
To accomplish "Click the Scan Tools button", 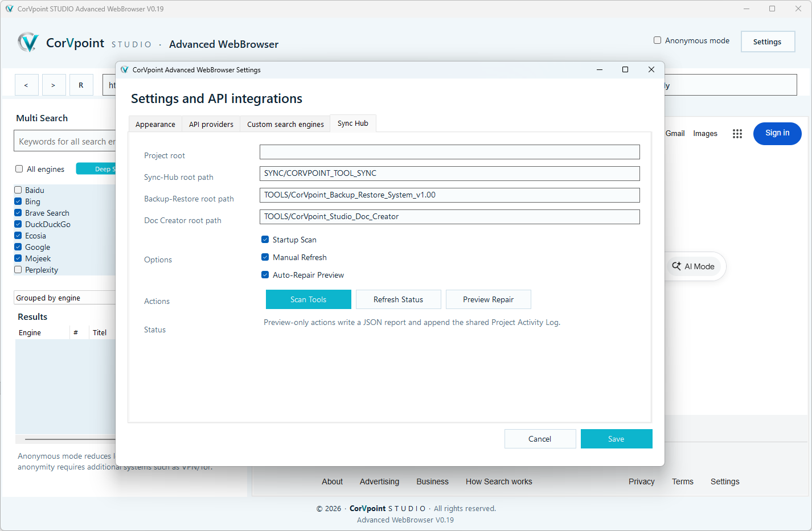I will coord(309,299).
